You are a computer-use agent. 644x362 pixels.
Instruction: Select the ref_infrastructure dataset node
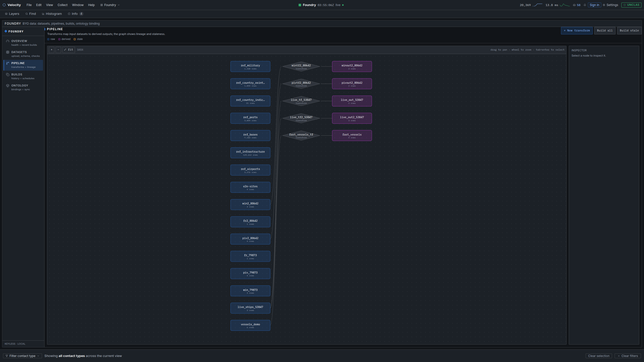[250, 153]
